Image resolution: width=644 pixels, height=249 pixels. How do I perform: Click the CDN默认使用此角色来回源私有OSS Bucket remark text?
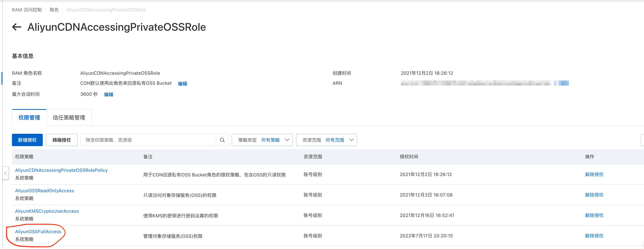pos(126,83)
